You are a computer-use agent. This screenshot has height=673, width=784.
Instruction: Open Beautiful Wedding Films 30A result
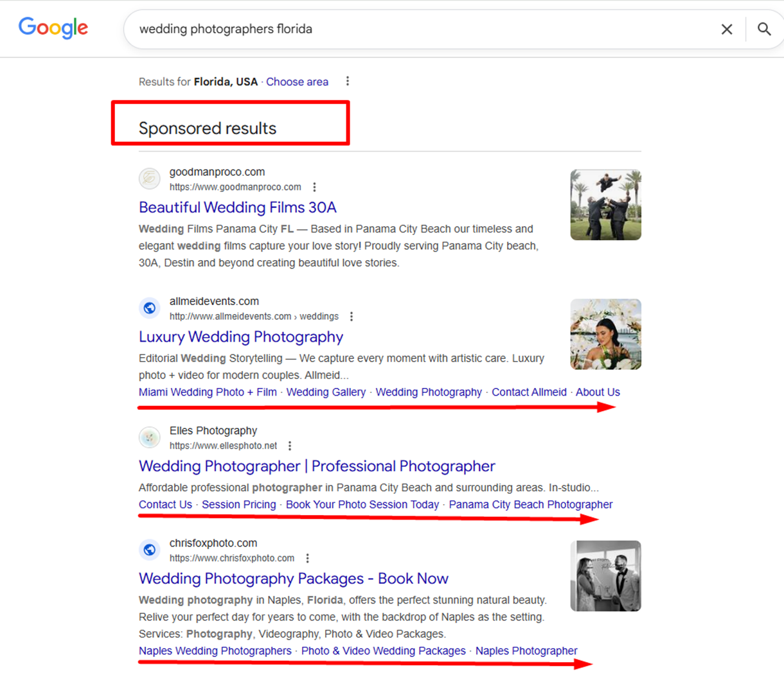coord(237,207)
